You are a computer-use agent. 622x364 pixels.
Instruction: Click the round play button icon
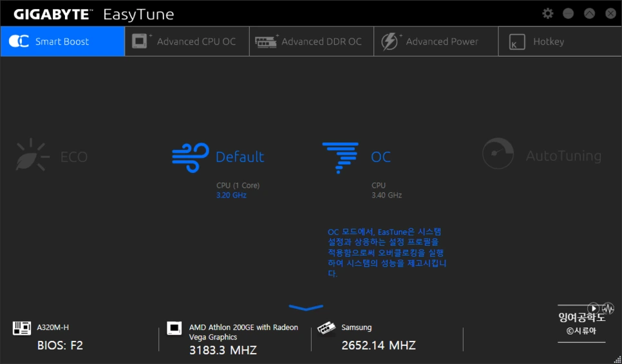[x=593, y=308]
